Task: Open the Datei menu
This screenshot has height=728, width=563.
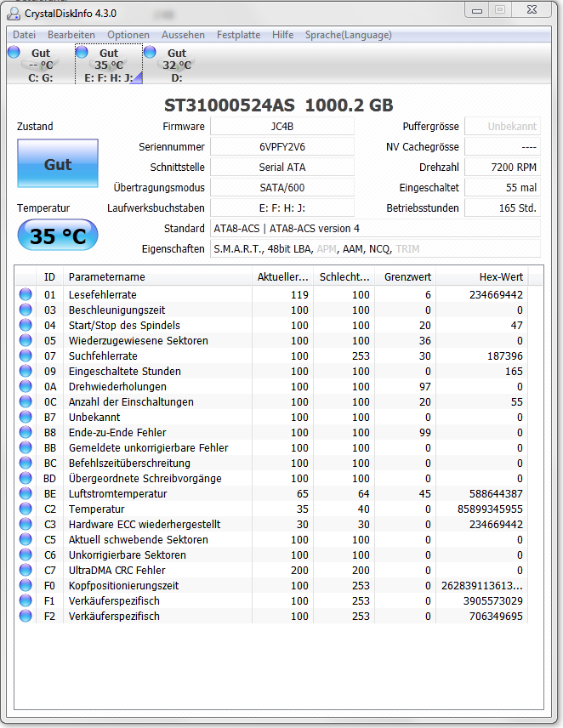Action: point(24,35)
